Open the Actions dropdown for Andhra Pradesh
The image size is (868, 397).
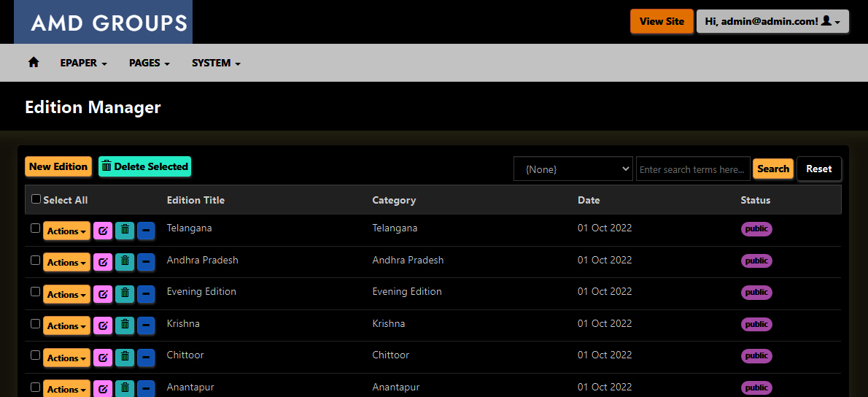(66, 262)
